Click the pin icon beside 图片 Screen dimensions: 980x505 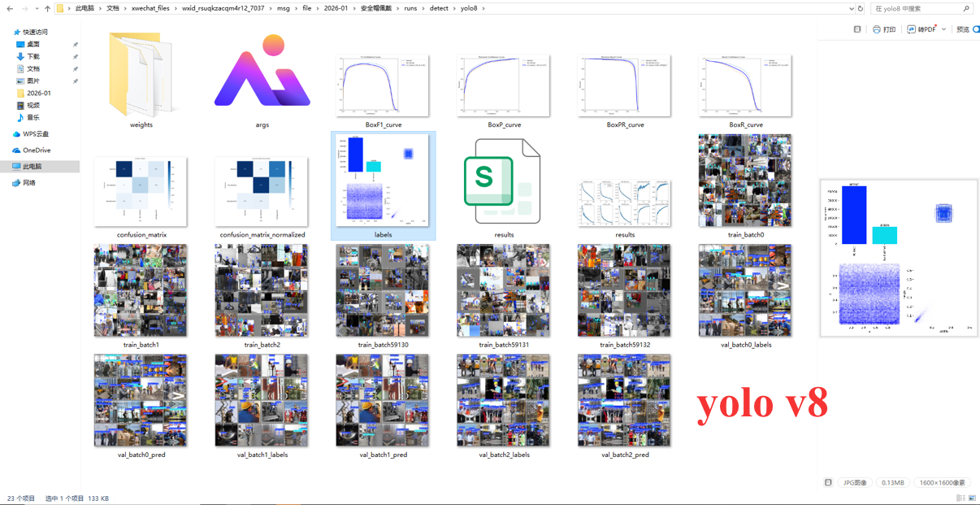click(76, 81)
